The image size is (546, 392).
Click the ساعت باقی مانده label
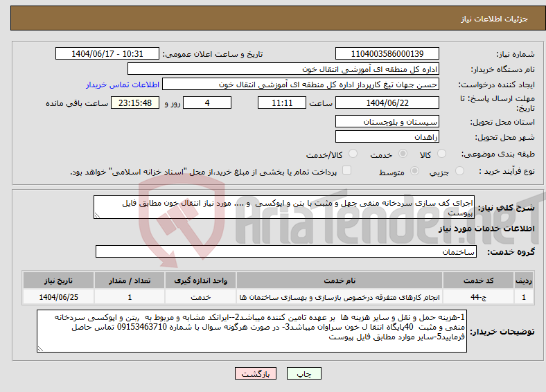[x=77, y=103]
